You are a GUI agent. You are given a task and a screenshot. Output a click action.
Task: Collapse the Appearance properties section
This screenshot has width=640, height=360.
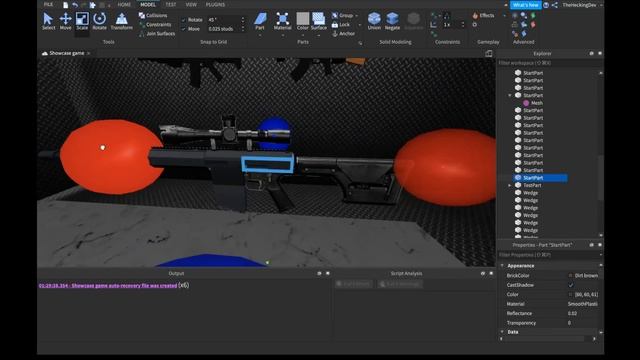click(502, 266)
